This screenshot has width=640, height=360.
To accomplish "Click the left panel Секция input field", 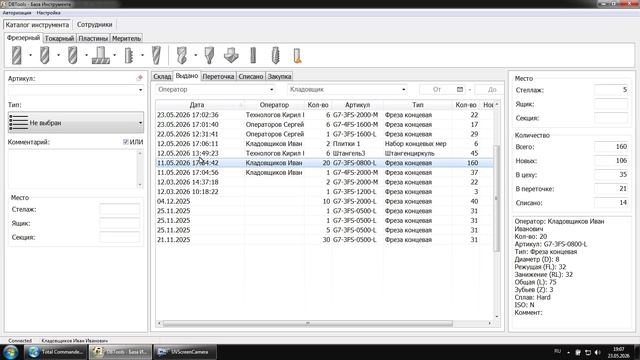I will click(119, 237).
